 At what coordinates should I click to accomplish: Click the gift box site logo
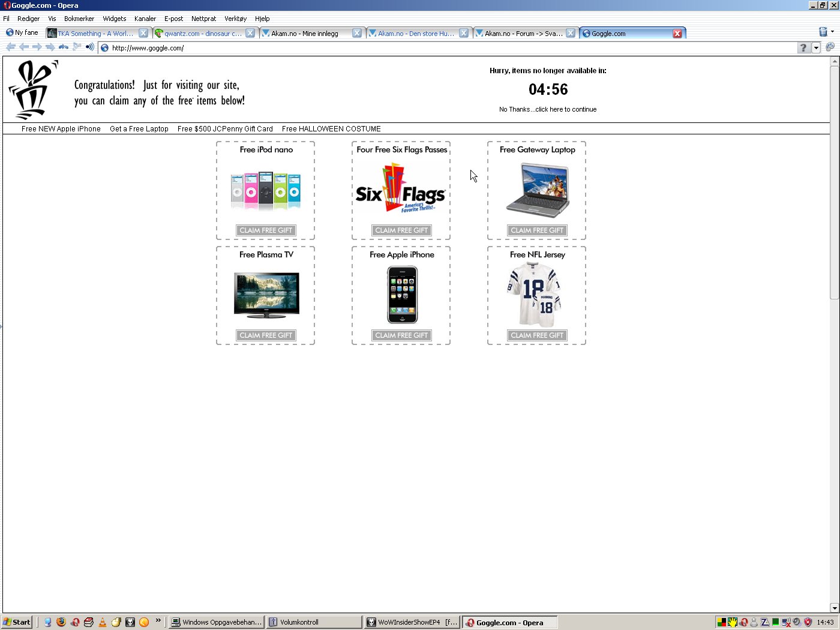[34, 90]
